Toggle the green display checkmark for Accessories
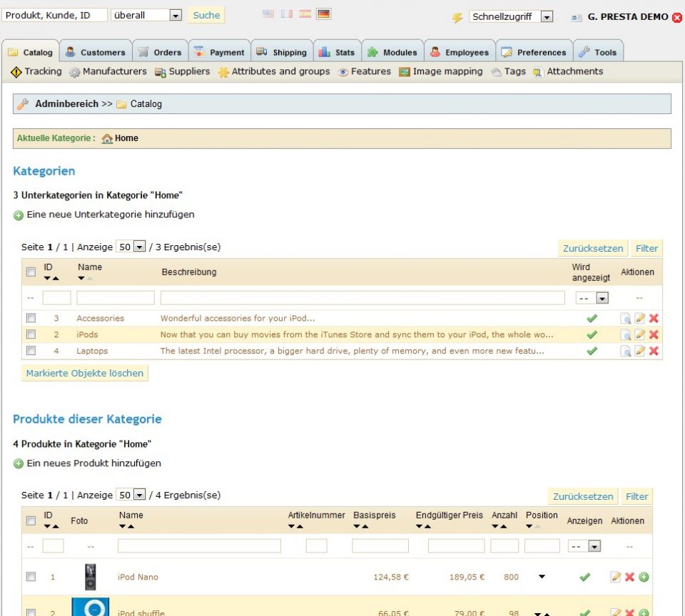685x616 pixels. [x=592, y=319]
